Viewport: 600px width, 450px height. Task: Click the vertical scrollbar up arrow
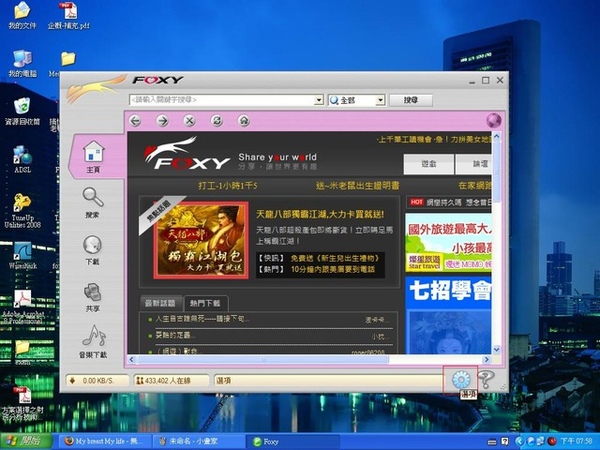tap(496, 135)
